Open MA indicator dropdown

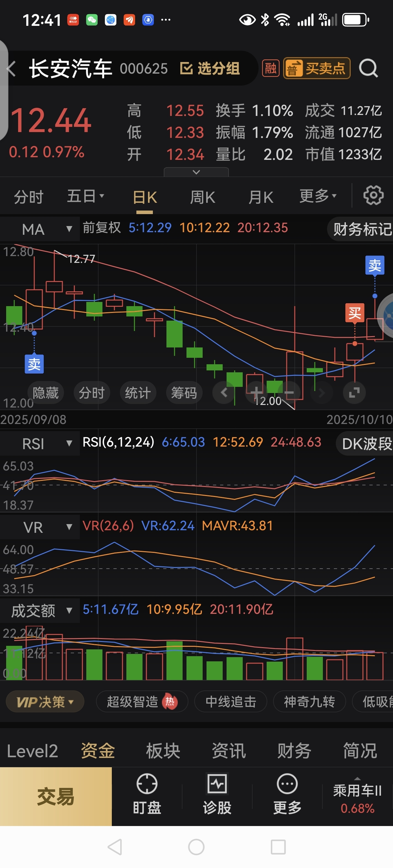coord(40,229)
